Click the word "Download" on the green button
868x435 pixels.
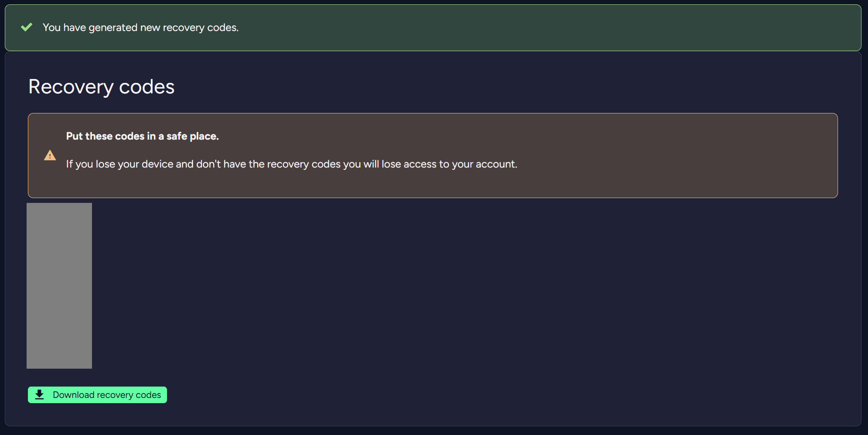73,395
